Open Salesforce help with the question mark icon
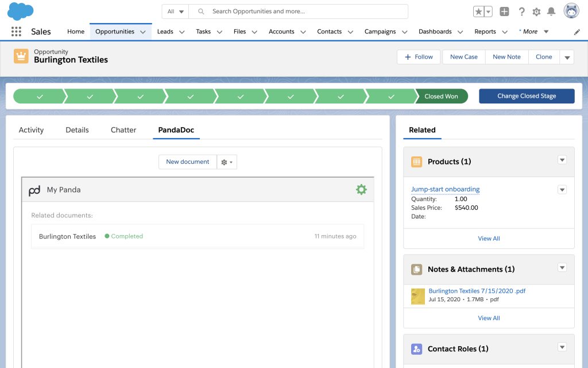 tap(520, 11)
